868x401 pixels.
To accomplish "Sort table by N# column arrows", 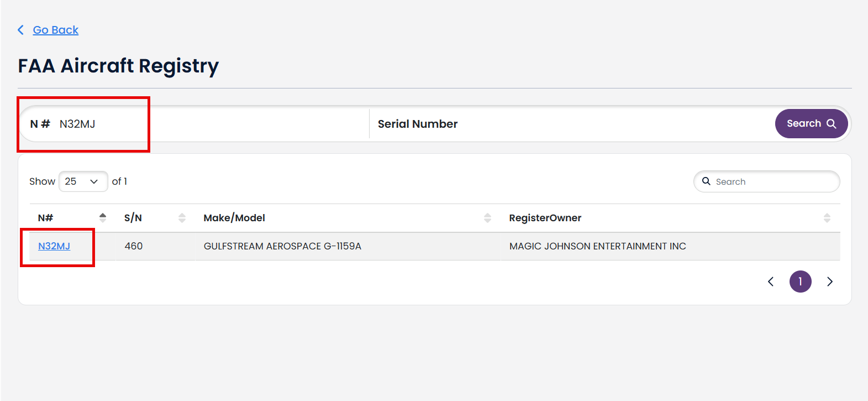I will coord(103,218).
